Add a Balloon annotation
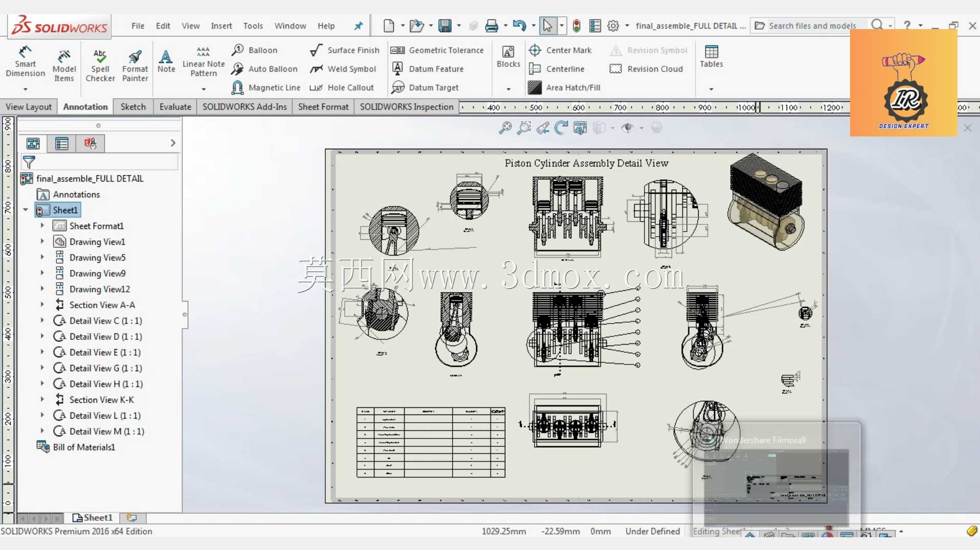The width and height of the screenshot is (980, 550). click(255, 50)
